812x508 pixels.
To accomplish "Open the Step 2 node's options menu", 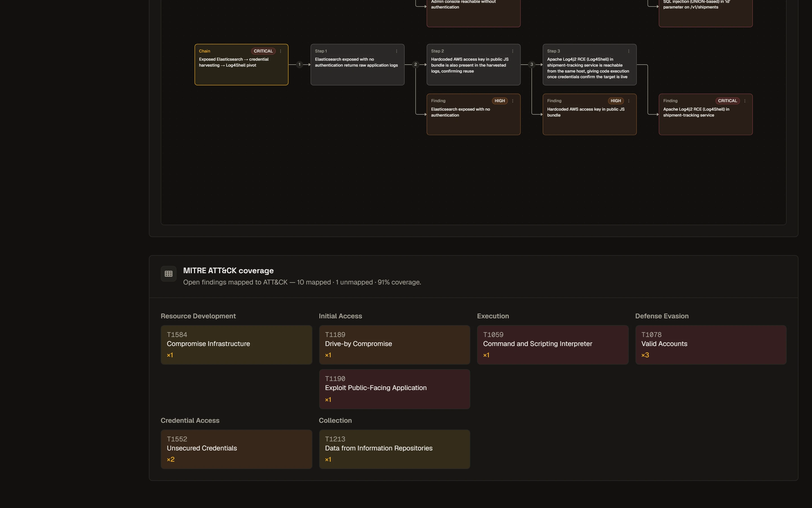I will (x=513, y=51).
